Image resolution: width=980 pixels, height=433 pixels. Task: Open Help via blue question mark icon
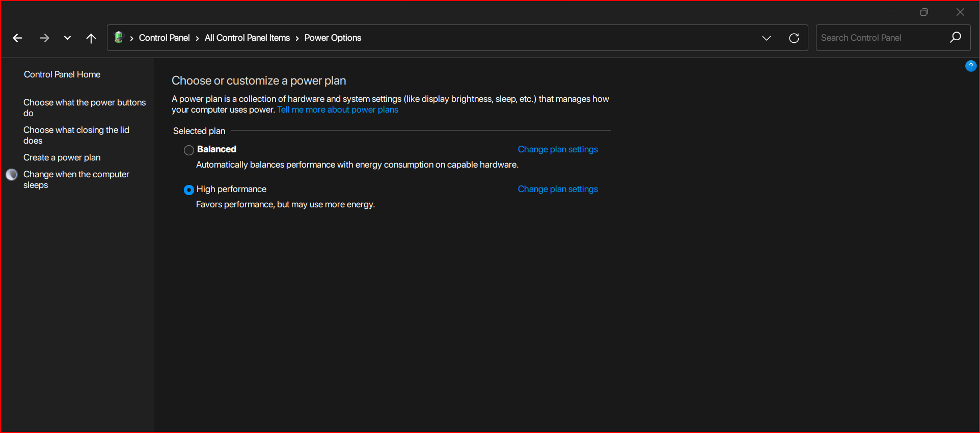[970, 66]
